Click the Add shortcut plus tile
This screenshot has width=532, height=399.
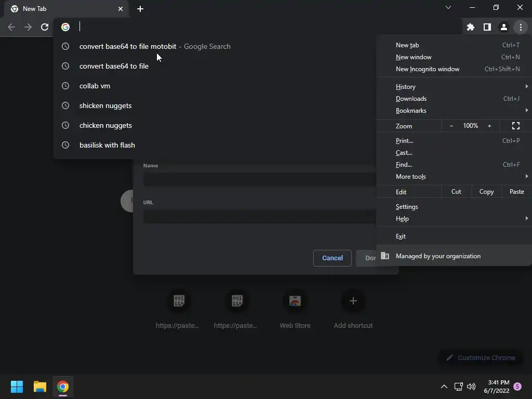[x=353, y=309]
